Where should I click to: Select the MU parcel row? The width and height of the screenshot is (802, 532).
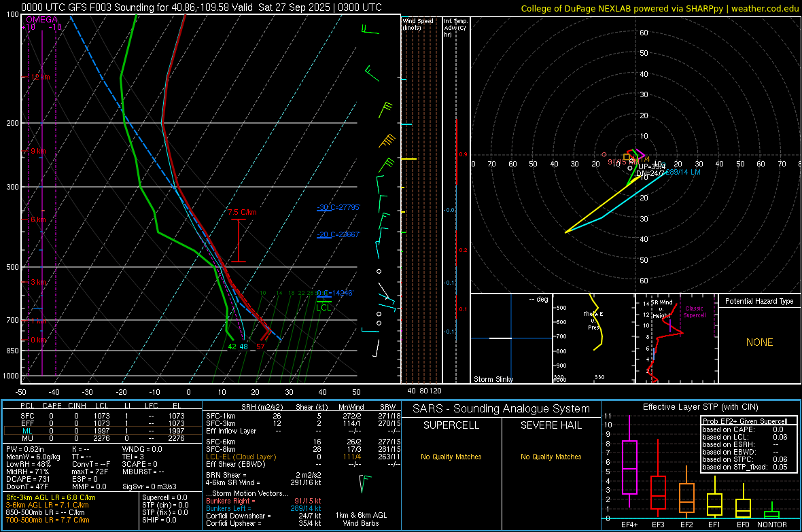click(103, 438)
